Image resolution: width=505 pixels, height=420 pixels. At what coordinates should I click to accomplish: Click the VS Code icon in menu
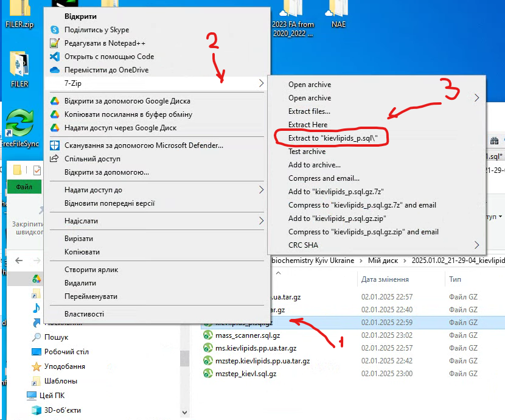pyautogui.click(x=54, y=57)
